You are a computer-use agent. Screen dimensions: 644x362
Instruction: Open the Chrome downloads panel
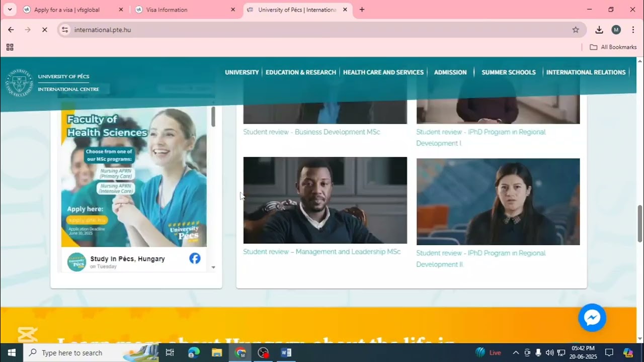click(x=599, y=30)
